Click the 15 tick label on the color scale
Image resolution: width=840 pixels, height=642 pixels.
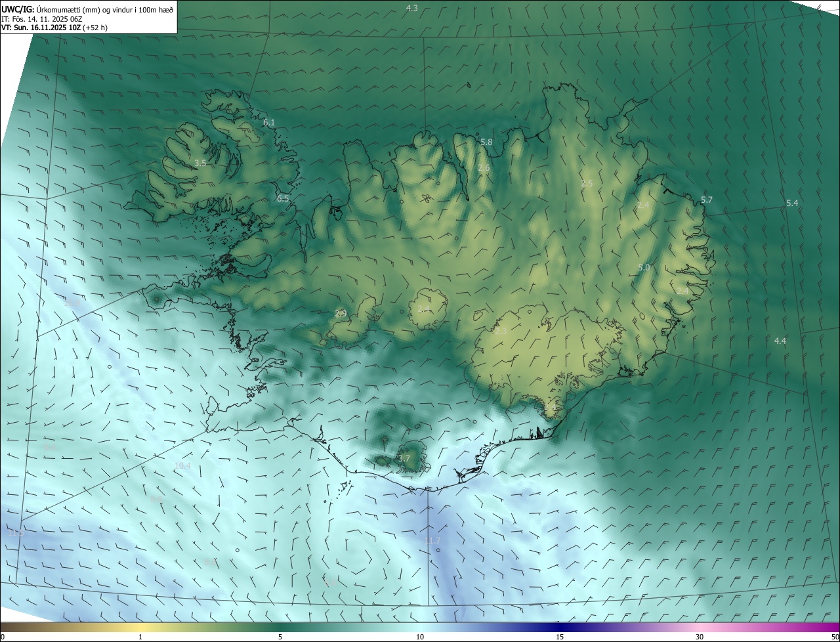coord(560,637)
